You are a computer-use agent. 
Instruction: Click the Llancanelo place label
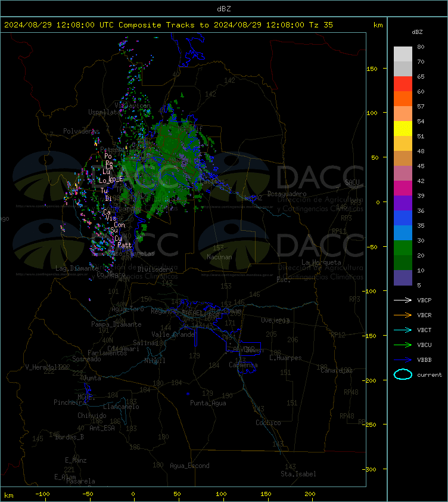click(x=121, y=407)
